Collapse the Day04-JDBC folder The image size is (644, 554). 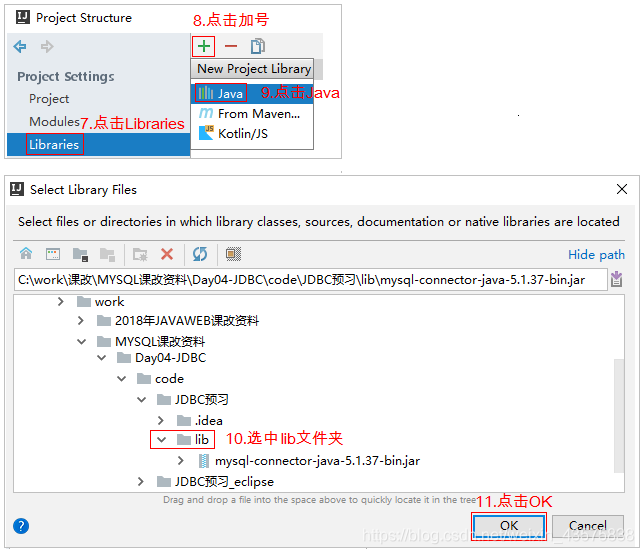coord(102,358)
